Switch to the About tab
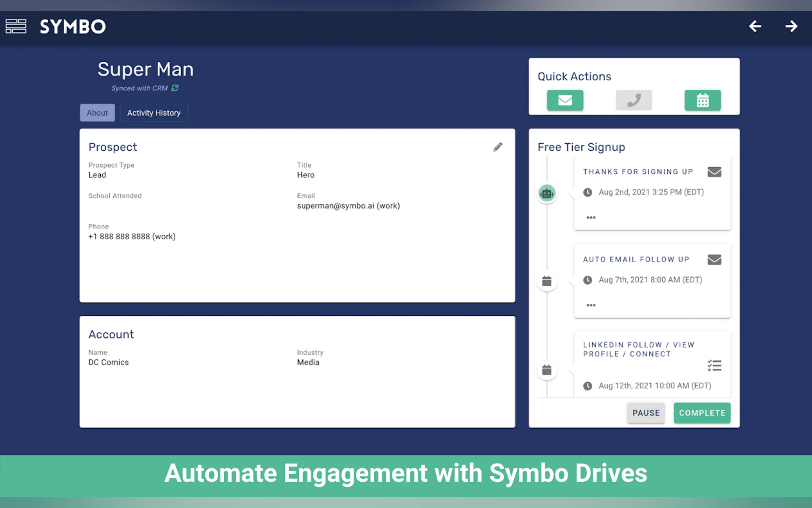The width and height of the screenshot is (812, 508). pyautogui.click(x=98, y=113)
